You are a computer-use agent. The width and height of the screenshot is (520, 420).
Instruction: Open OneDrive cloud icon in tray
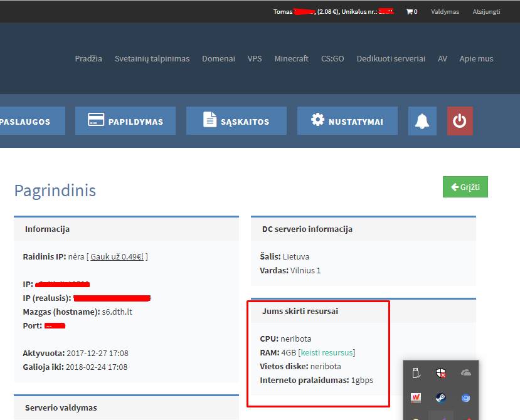pyautogui.click(x=465, y=374)
